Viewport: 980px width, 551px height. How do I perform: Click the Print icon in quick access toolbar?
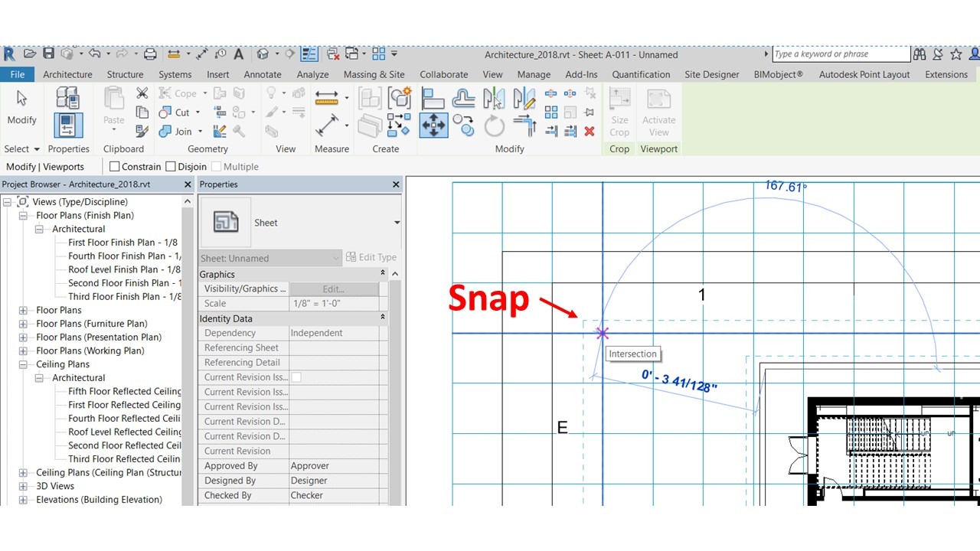click(150, 54)
